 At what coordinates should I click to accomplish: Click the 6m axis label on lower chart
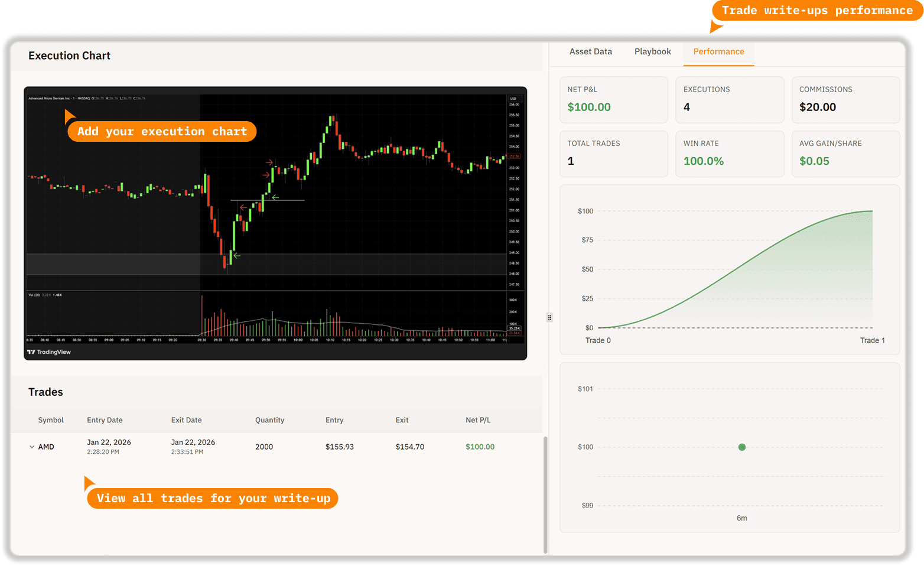coord(742,518)
